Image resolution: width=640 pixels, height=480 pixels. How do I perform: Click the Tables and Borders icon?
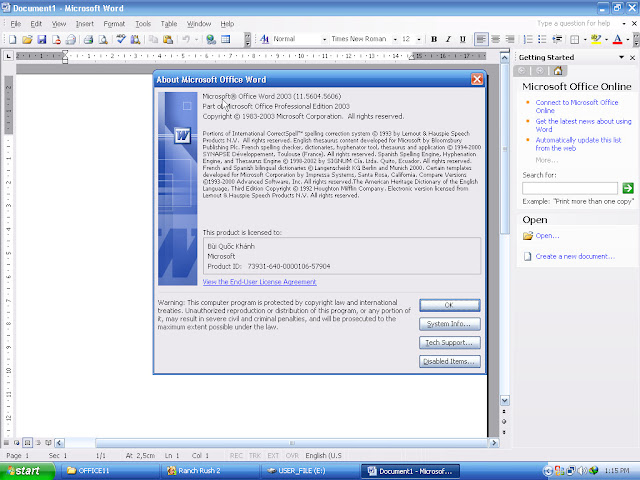tap(225, 39)
